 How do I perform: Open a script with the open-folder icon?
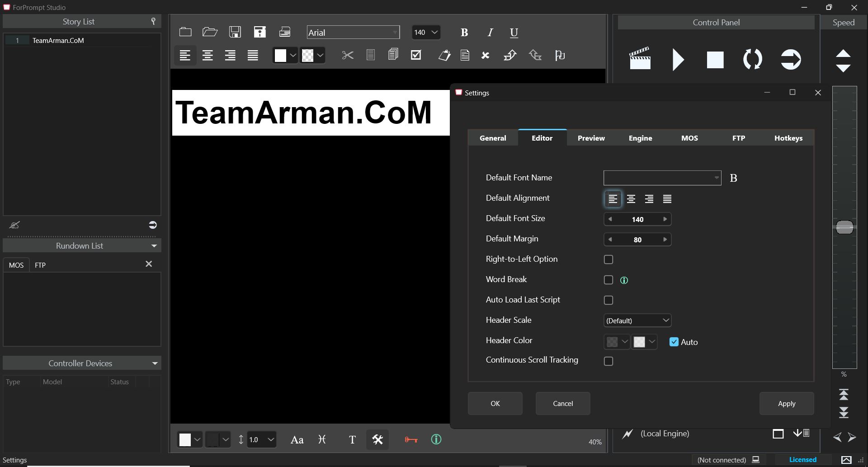pos(210,32)
